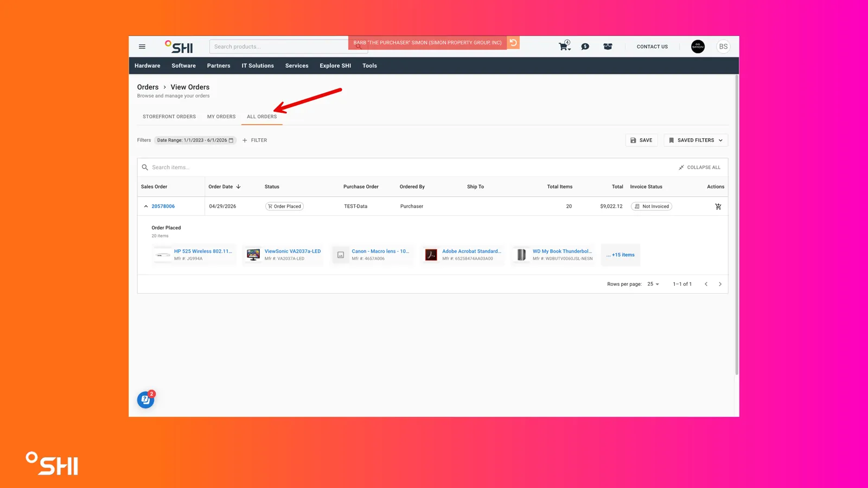Sort by Order Date arrow
868x488 pixels.
tap(238, 187)
